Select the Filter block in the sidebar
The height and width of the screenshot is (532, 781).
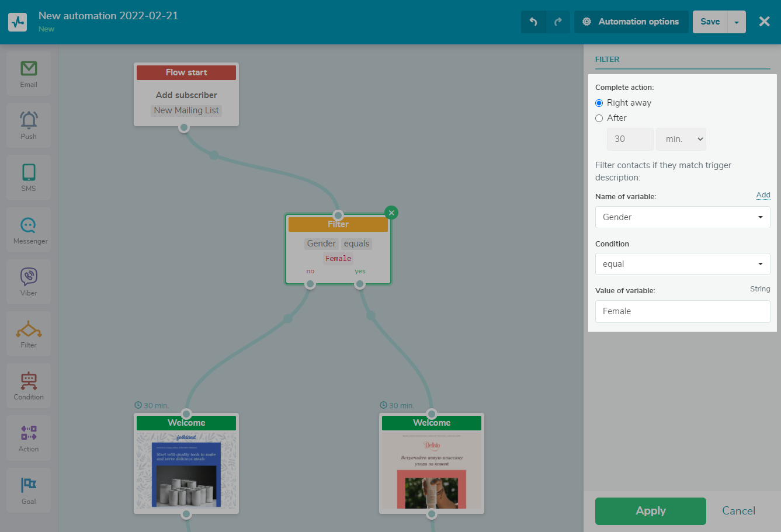click(x=28, y=333)
